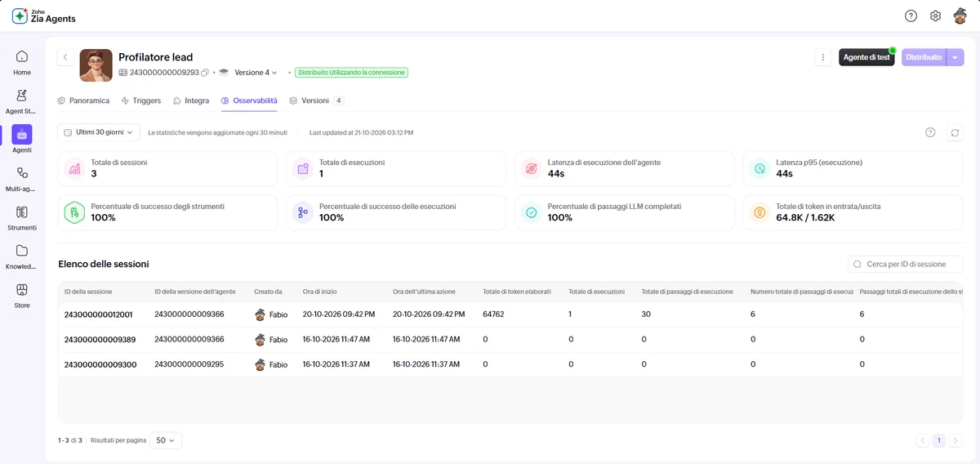
Task: Click the back arrow next to Profilatore lead
Action: [x=65, y=57]
